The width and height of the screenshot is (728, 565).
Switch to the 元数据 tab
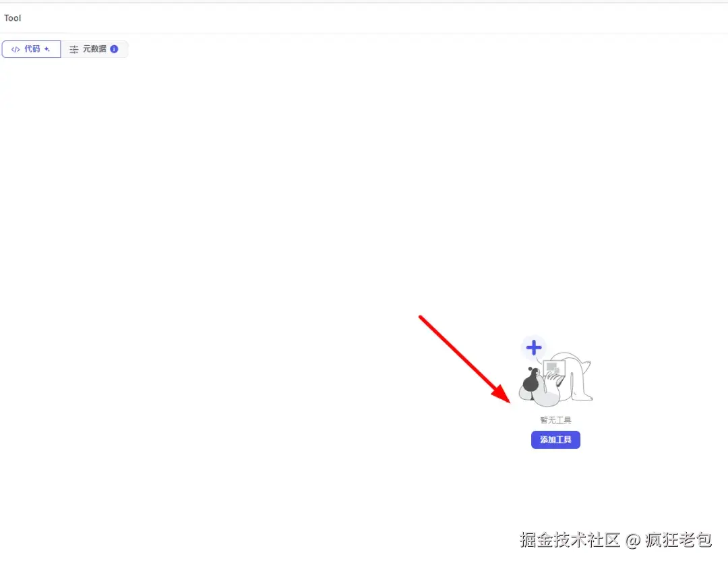pyautogui.click(x=94, y=49)
